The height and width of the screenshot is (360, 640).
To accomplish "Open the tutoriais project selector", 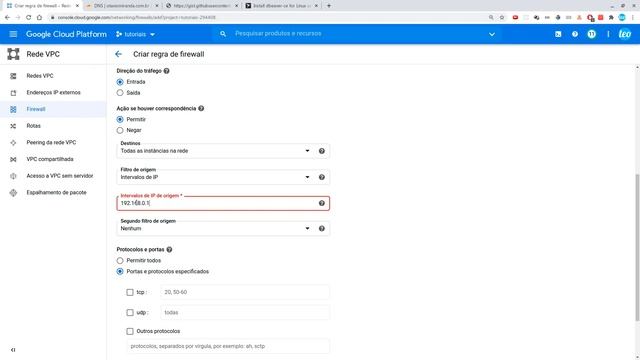I will (x=135, y=34).
